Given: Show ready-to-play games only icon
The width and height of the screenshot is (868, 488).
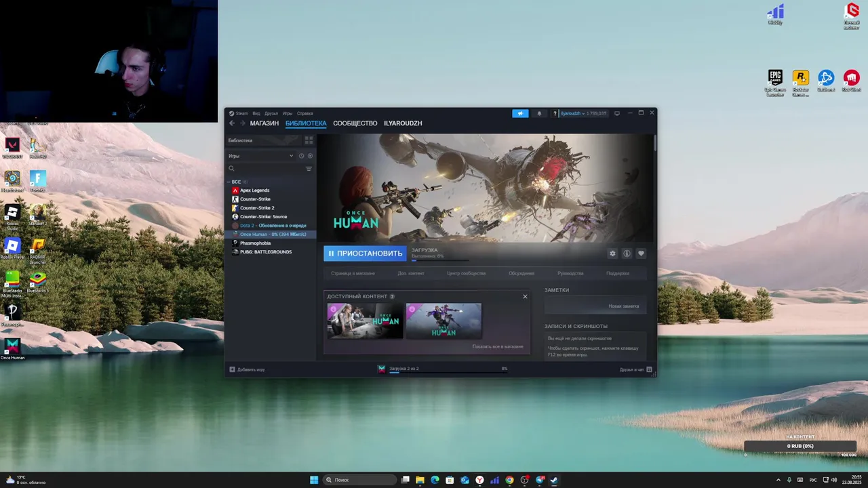Looking at the screenshot, I should 310,156.
